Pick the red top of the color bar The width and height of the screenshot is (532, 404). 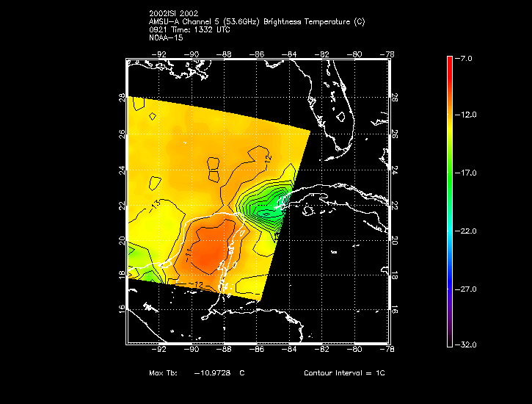pyautogui.click(x=450, y=63)
